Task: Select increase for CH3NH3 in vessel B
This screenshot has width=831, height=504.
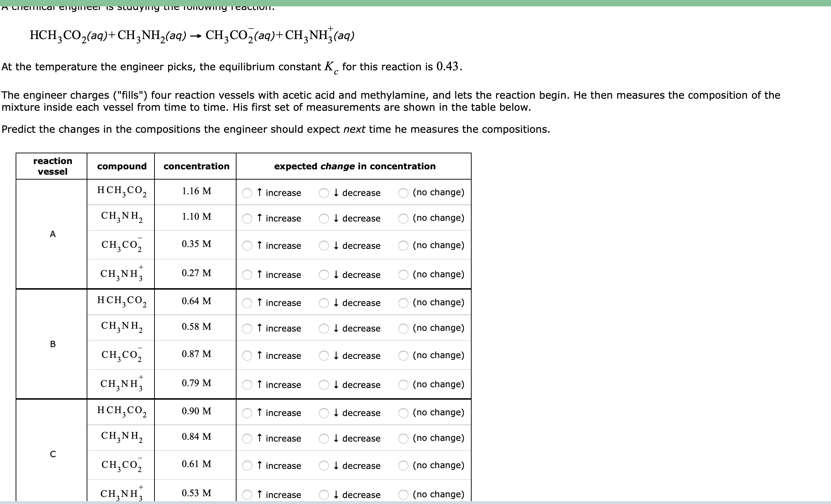Action: point(247,384)
